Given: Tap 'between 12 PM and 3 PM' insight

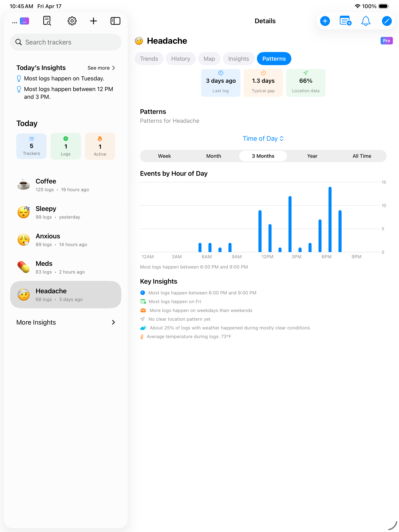Looking at the screenshot, I should (69, 93).
